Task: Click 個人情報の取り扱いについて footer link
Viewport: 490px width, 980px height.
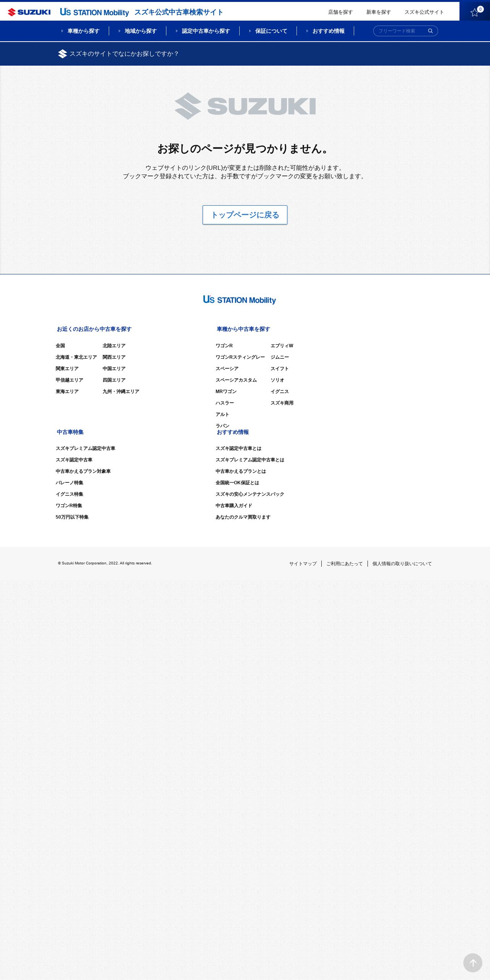Action: [402, 564]
